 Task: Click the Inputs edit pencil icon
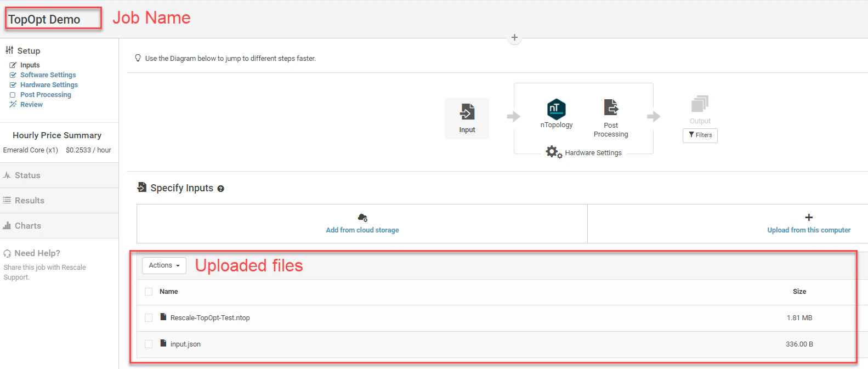coord(13,65)
